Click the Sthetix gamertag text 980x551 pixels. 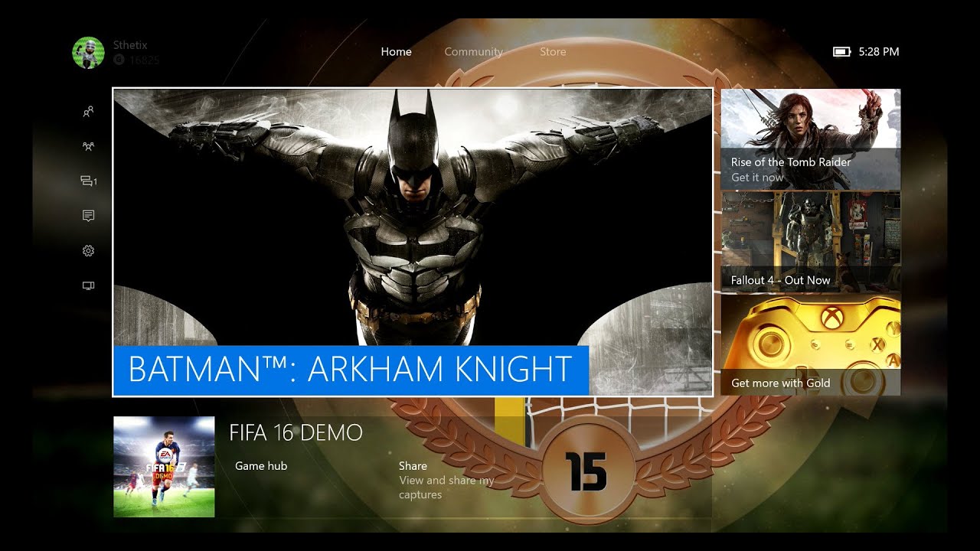click(130, 45)
